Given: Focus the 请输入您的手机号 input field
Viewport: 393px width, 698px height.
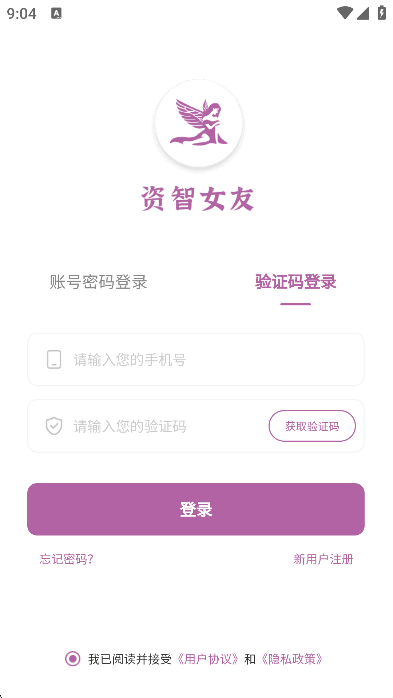Looking at the screenshot, I should click(x=196, y=360).
